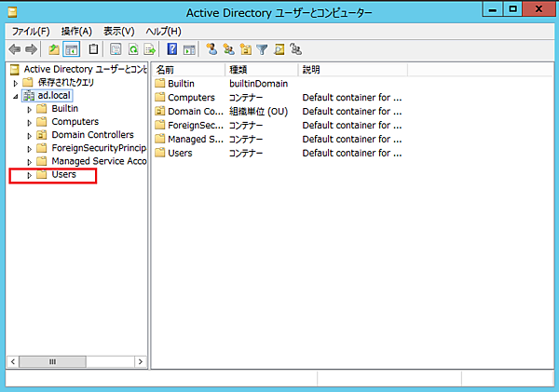Collapse the ad.local tree node
Image resolution: width=559 pixels, height=392 pixels.
click(x=15, y=96)
